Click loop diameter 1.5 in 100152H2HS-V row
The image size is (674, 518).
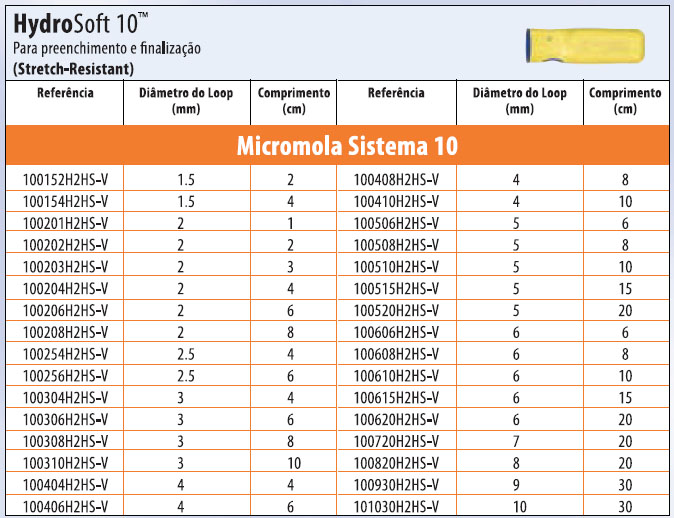(186, 180)
